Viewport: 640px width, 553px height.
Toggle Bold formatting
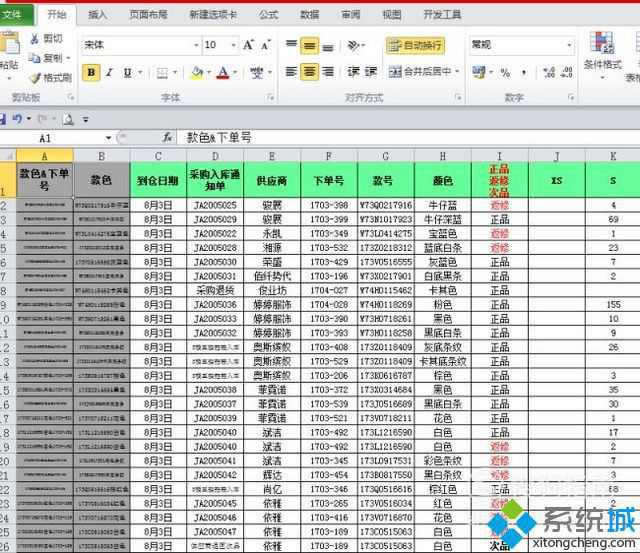pyautogui.click(x=91, y=73)
